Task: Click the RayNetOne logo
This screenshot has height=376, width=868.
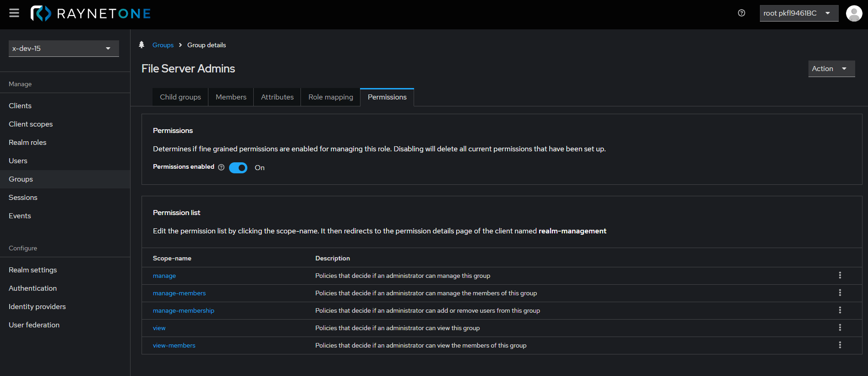Action: [x=91, y=13]
